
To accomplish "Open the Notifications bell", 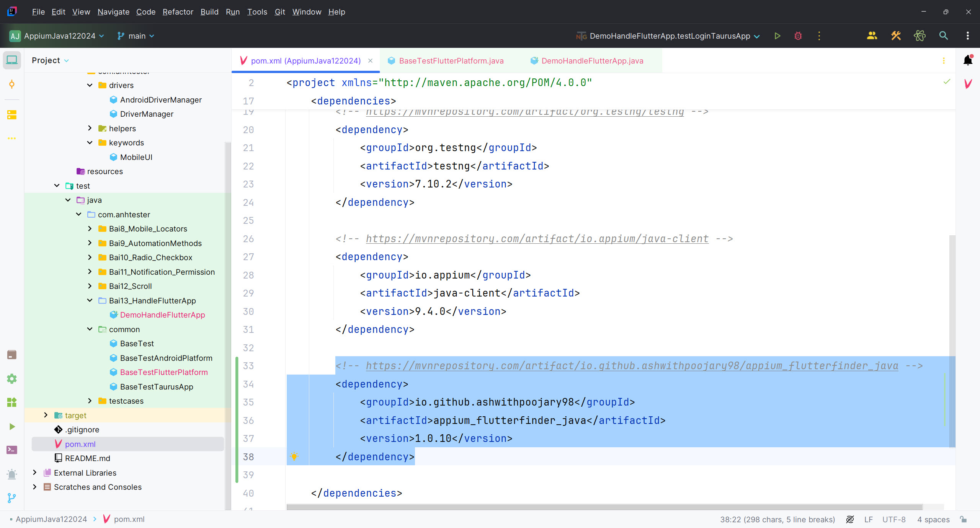I will (x=968, y=60).
